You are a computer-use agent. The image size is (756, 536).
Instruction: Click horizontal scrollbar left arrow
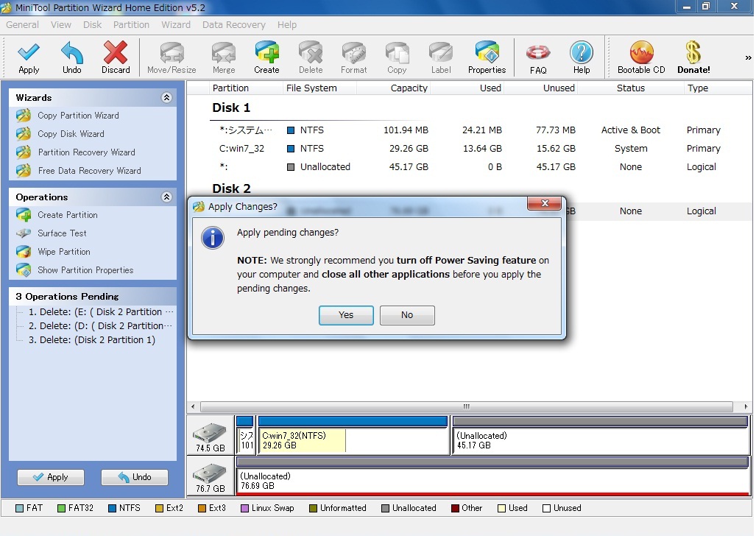(x=193, y=406)
